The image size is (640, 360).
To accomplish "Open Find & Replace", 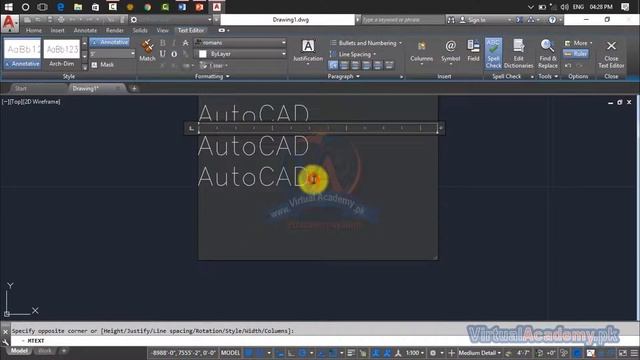I will tap(547, 53).
